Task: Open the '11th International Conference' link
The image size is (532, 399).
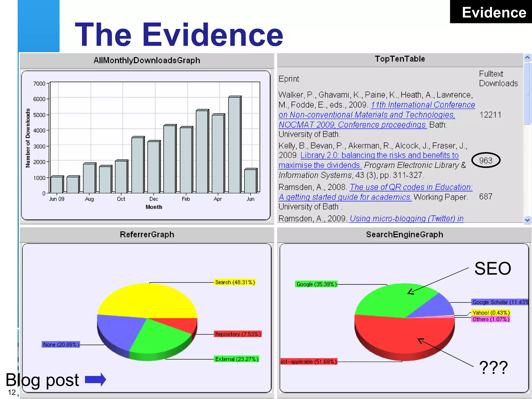Action: 423,105
